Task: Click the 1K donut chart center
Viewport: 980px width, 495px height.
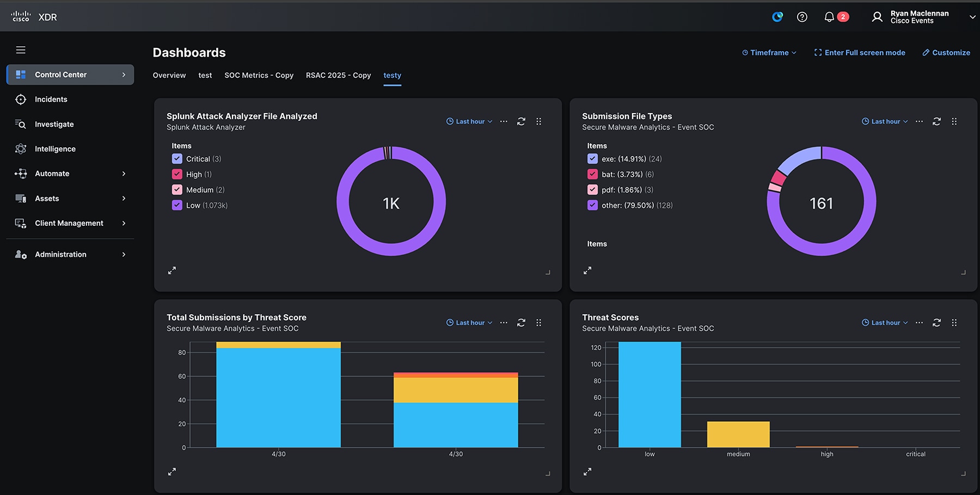Action: coord(391,203)
